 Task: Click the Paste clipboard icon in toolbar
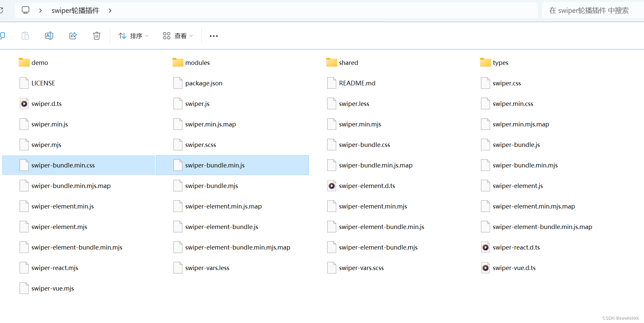[x=25, y=36]
